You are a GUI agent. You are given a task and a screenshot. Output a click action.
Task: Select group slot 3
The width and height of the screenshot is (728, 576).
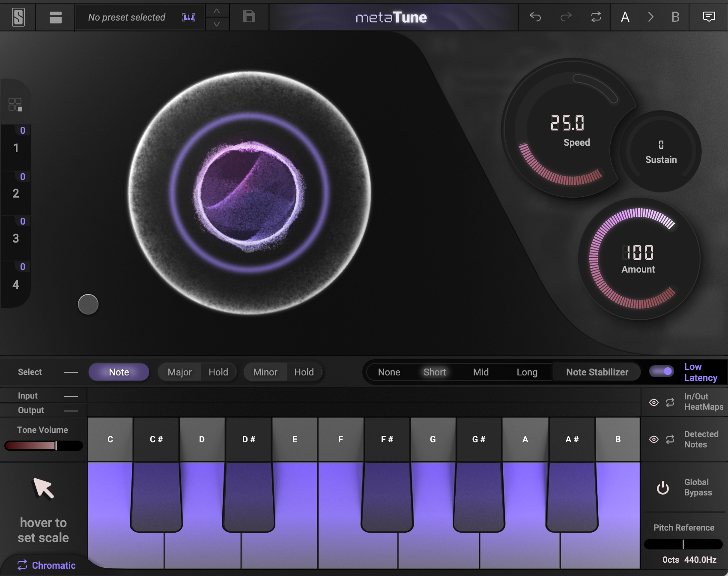click(16, 238)
